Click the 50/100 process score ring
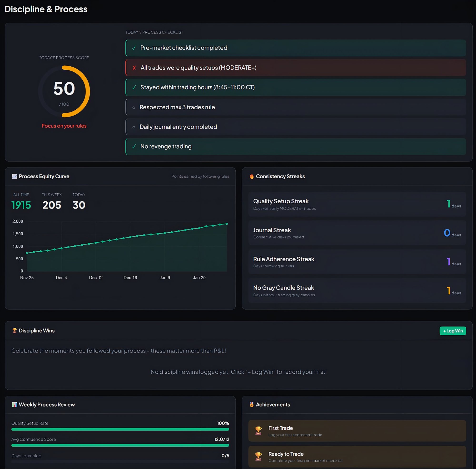 coord(64,91)
